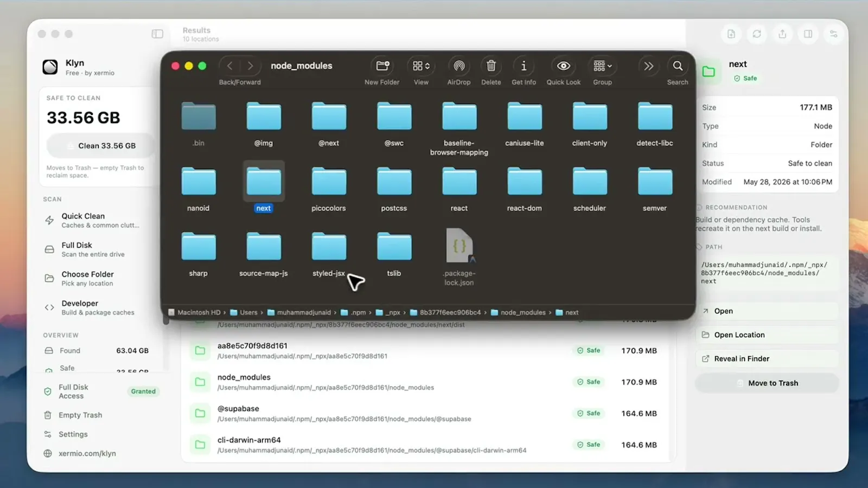This screenshot has height=488, width=868.
Task: Click the Finder Forward arrow button
Action: (250, 66)
